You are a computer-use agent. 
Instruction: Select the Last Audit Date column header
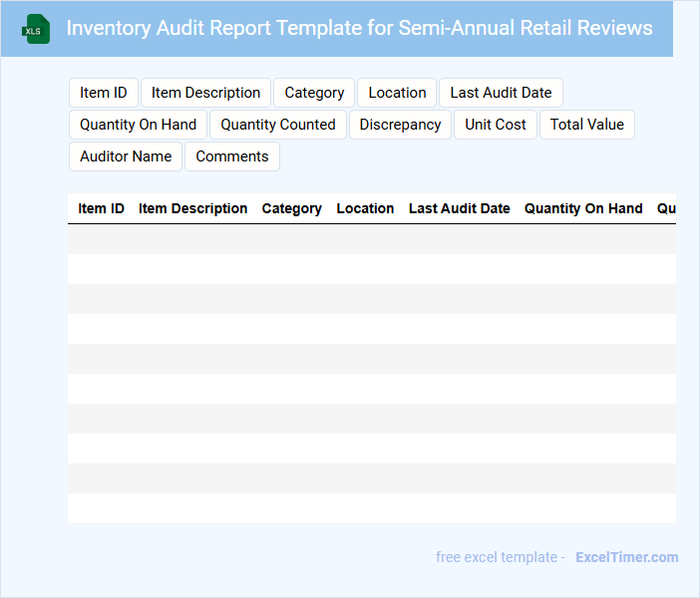point(459,208)
